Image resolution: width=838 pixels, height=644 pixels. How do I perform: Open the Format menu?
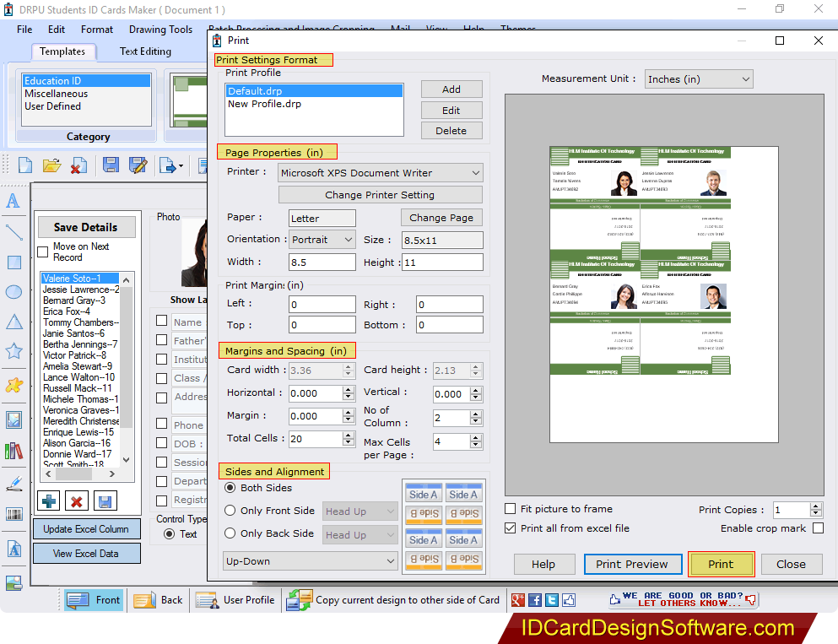(96, 29)
